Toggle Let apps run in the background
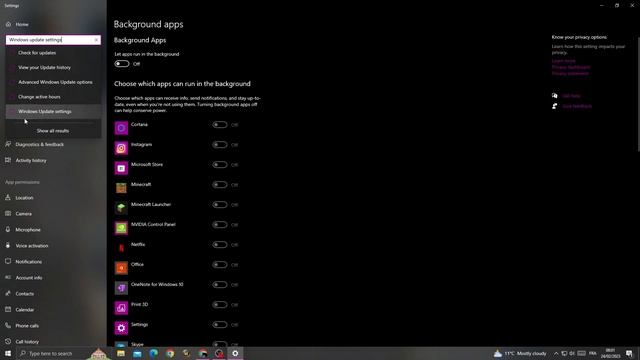 [122, 64]
